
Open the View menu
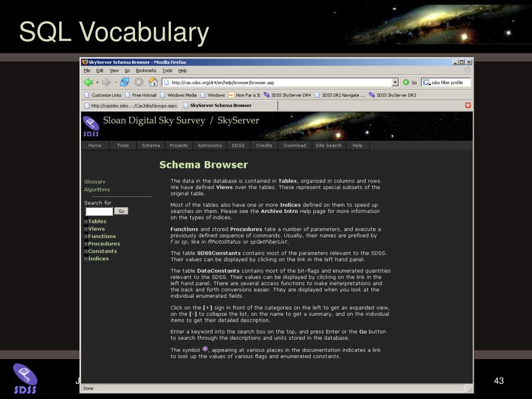tap(114, 71)
